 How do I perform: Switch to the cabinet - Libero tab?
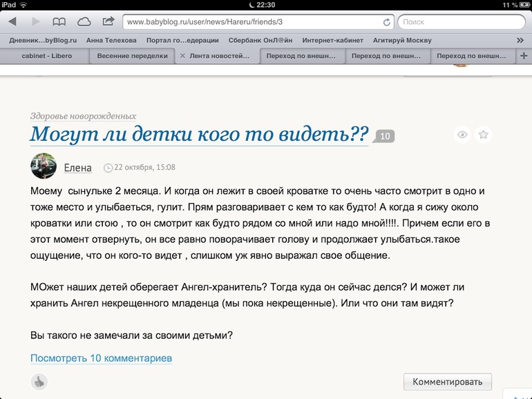(46, 56)
